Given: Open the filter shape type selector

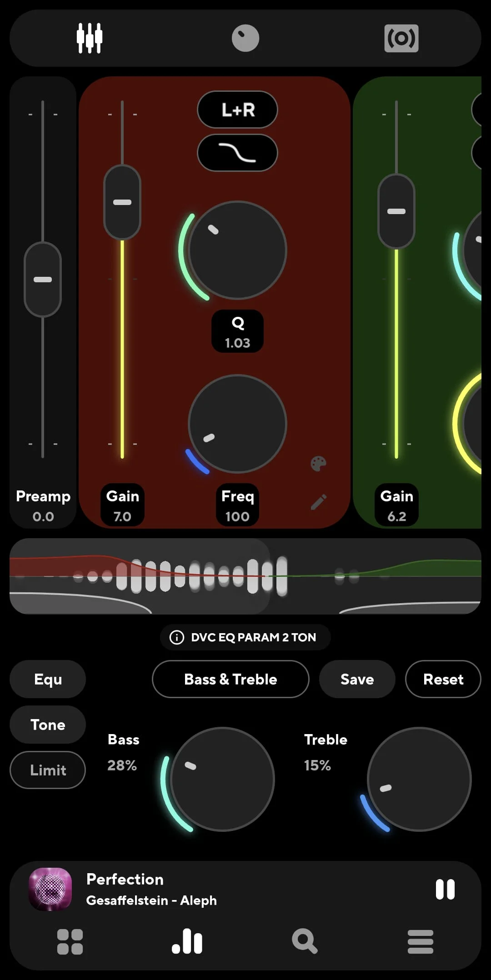Looking at the screenshot, I should 237,153.
